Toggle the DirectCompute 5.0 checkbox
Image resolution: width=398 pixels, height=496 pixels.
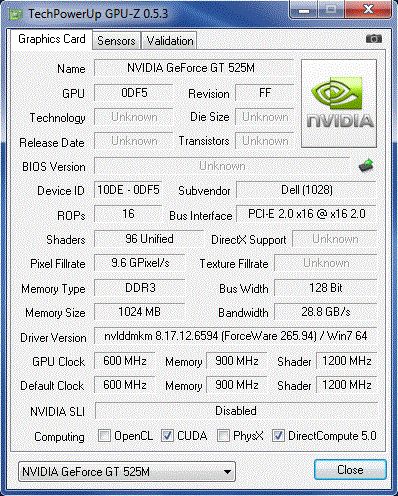pyautogui.click(x=278, y=435)
